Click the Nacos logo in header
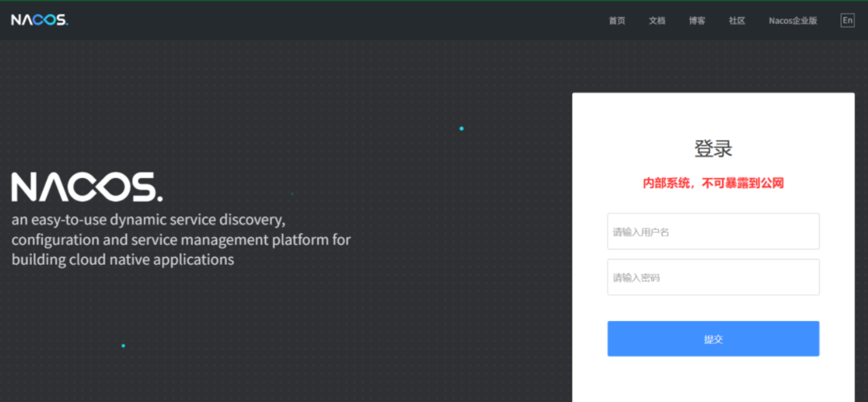Screen dimensions: 868x402 point(40,20)
